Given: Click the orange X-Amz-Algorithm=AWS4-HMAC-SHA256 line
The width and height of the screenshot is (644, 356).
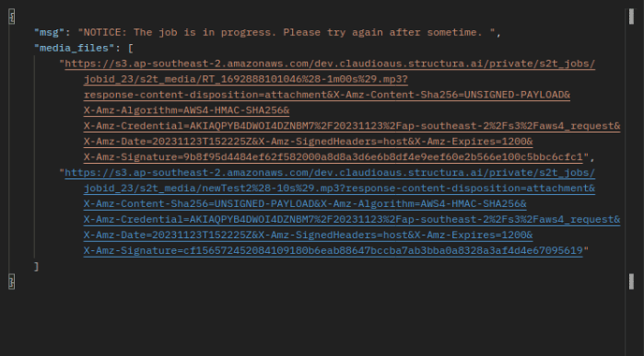Looking at the screenshot, I should (x=186, y=111).
